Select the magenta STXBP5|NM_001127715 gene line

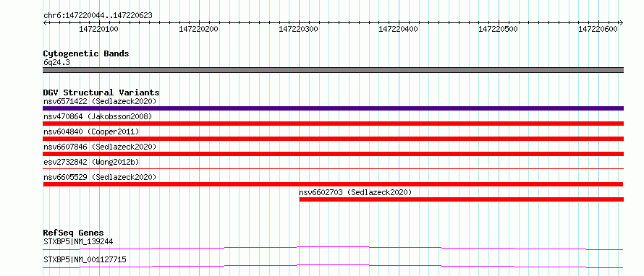click(333, 266)
